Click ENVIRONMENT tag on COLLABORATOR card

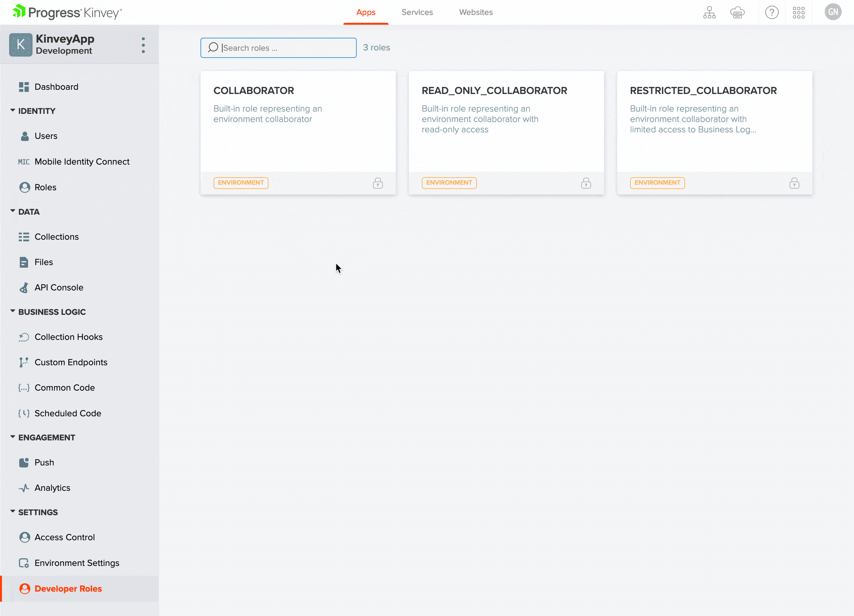point(241,183)
